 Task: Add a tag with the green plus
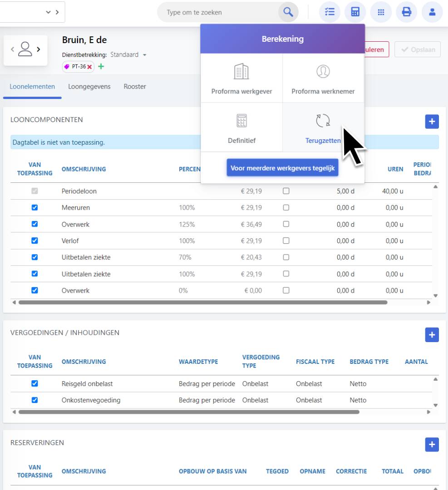coord(101,67)
